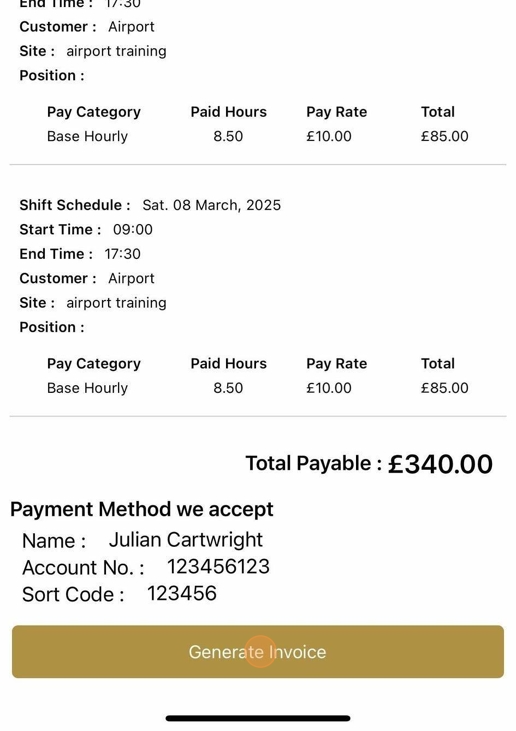
Task: Click the £10.00 pay rate in second table
Action: [x=329, y=388]
